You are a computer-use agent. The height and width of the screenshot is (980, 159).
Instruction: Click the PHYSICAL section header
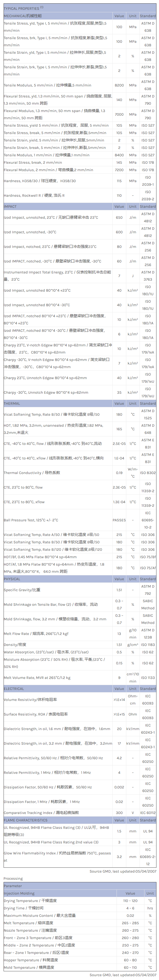click(x=12, y=579)
